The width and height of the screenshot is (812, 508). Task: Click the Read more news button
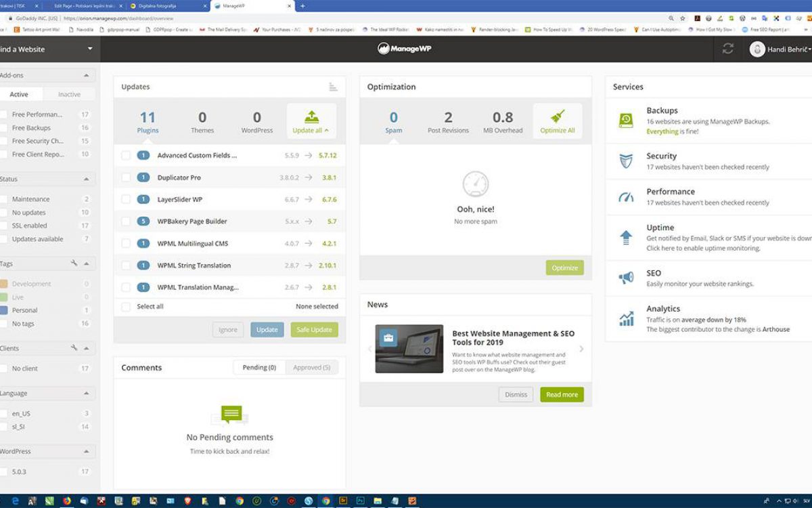click(x=562, y=395)
